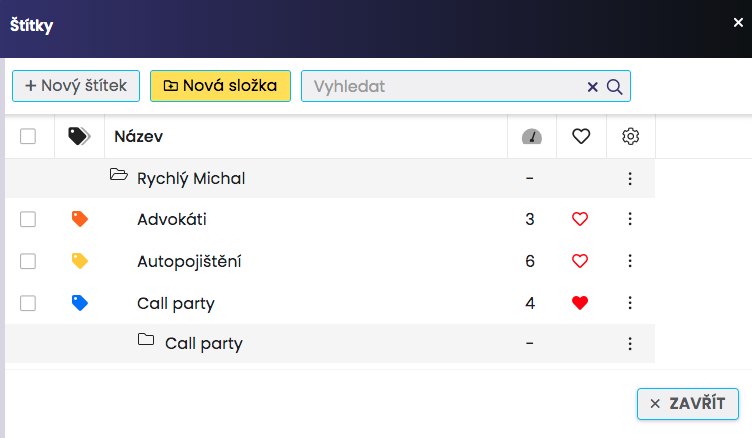Open three-dot menu for Advokáti
The height and width of the screenshot is (438, 752).
(x=630, y=219)
